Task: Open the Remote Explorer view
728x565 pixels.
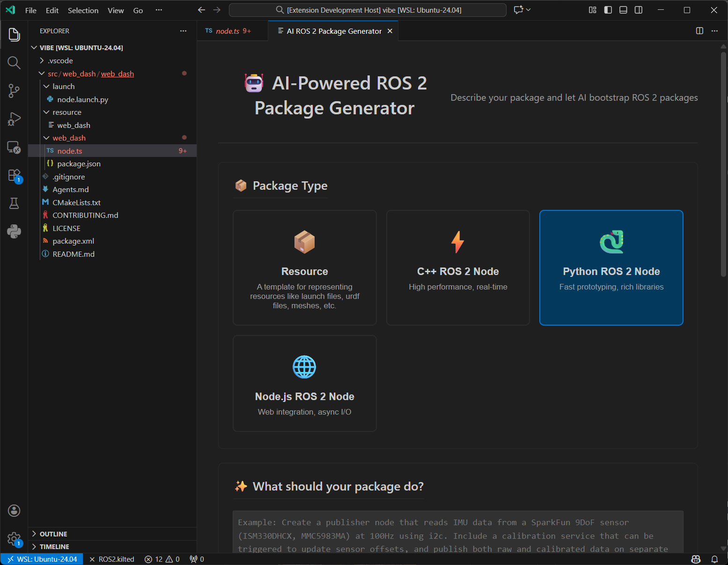Action: (14, 147)
